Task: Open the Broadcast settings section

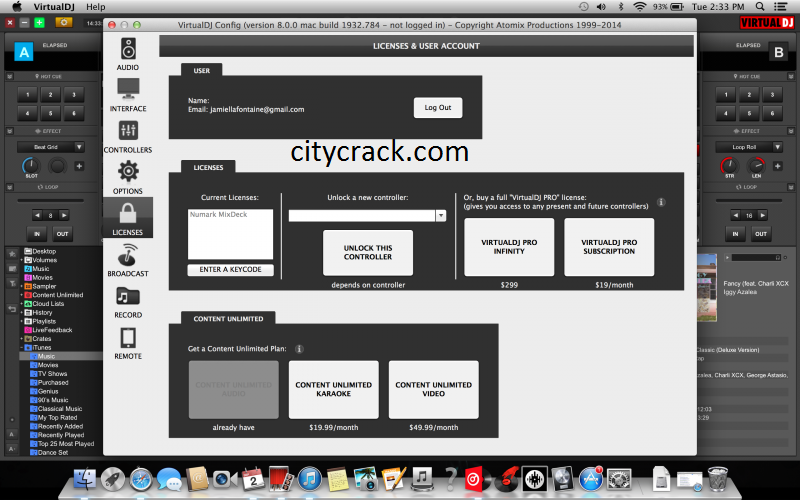Action: [x=128, y=260]
